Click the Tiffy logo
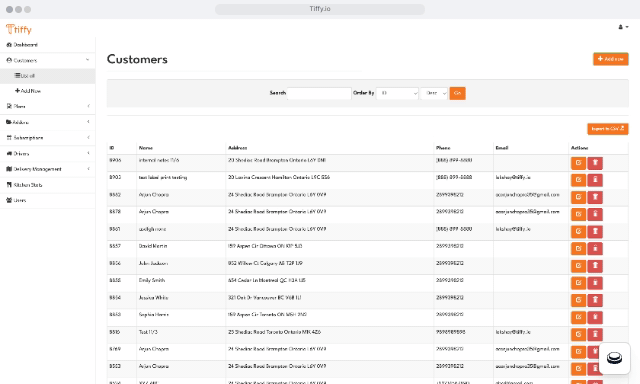Screen dimensions: 640x384 [19, 29]
